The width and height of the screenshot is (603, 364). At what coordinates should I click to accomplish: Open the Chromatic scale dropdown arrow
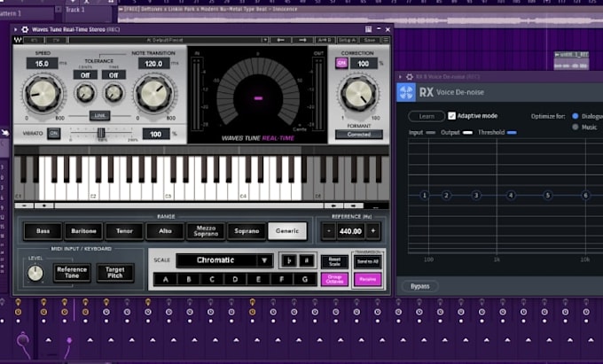tap(264, 260)
